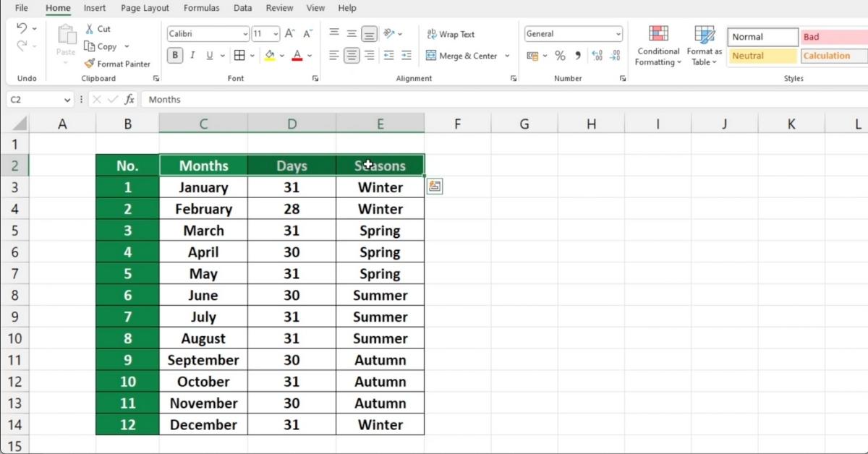Open the Data menu tab

point(242,8)
